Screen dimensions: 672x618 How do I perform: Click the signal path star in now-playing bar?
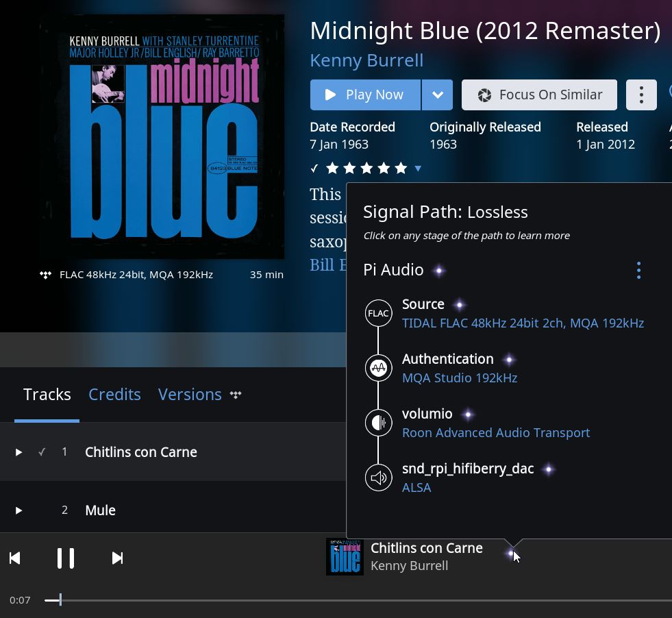point(510,554)
